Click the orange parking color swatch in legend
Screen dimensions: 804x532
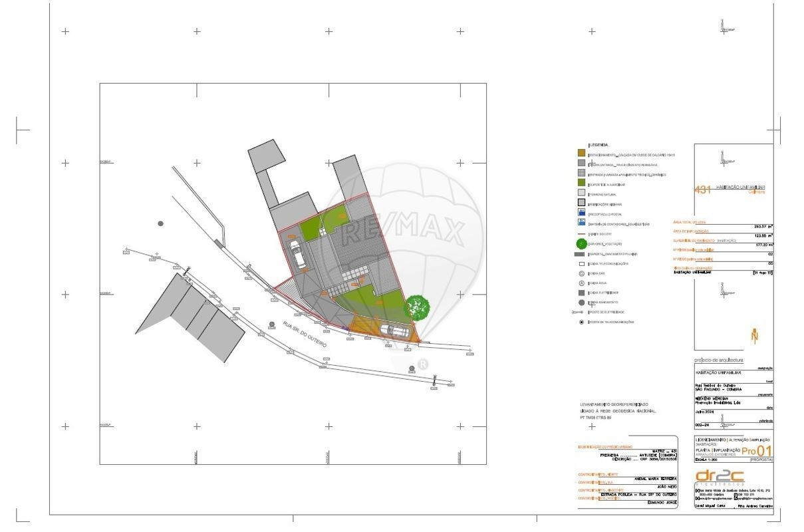point(581,154)
